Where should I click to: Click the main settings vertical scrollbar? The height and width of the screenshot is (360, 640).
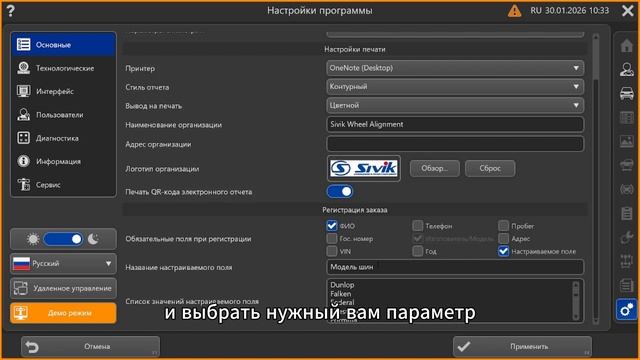(x=596, y=178)
